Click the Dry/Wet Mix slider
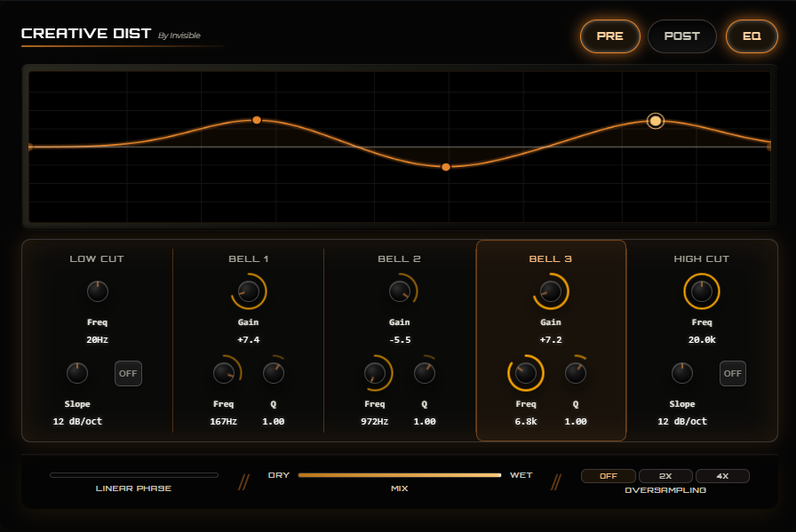Image resolution: width=796 pixels, height=532 pixels. point(400,475)
